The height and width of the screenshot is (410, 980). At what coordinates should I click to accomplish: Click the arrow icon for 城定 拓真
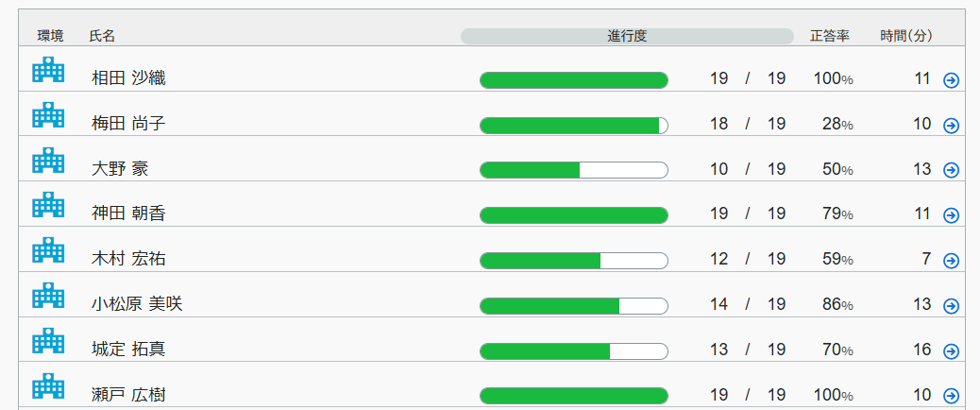click(x=951, y=350)
